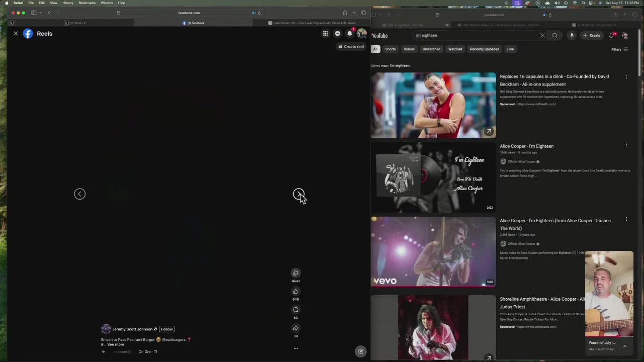Open YouTube search Filters
This screenshot has width=644, height=362.
pyautogui.click(x=619, y=49)
